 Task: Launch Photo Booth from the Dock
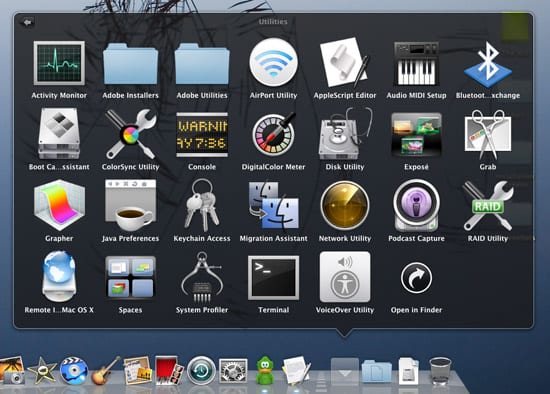point(169,370)
